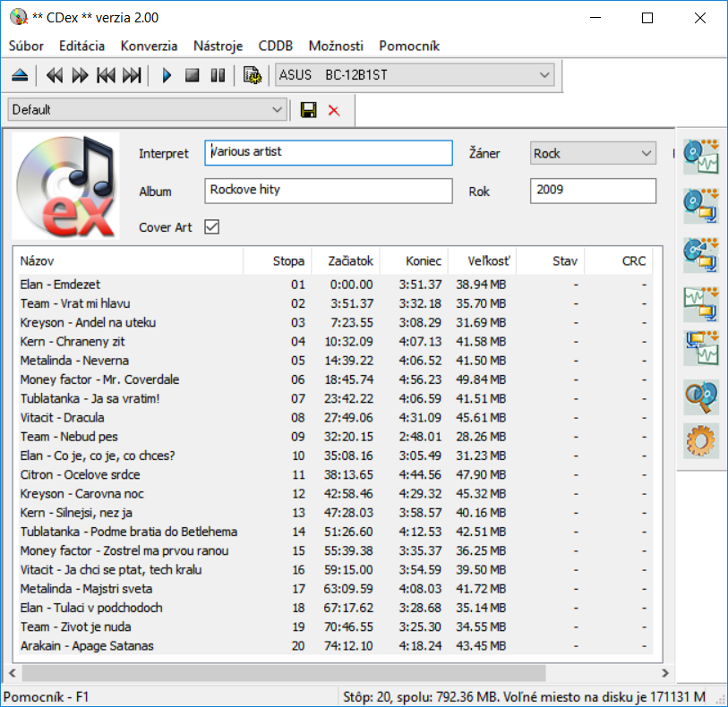The image size is (728, 707).
Task: Click the Veľkosť column header
Action: [x=482, y=261]
